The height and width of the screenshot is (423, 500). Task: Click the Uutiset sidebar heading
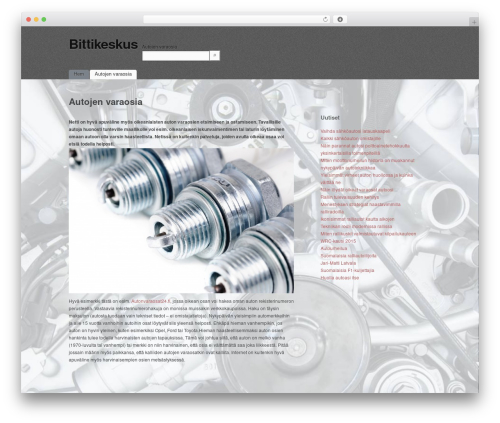point(330,118)
